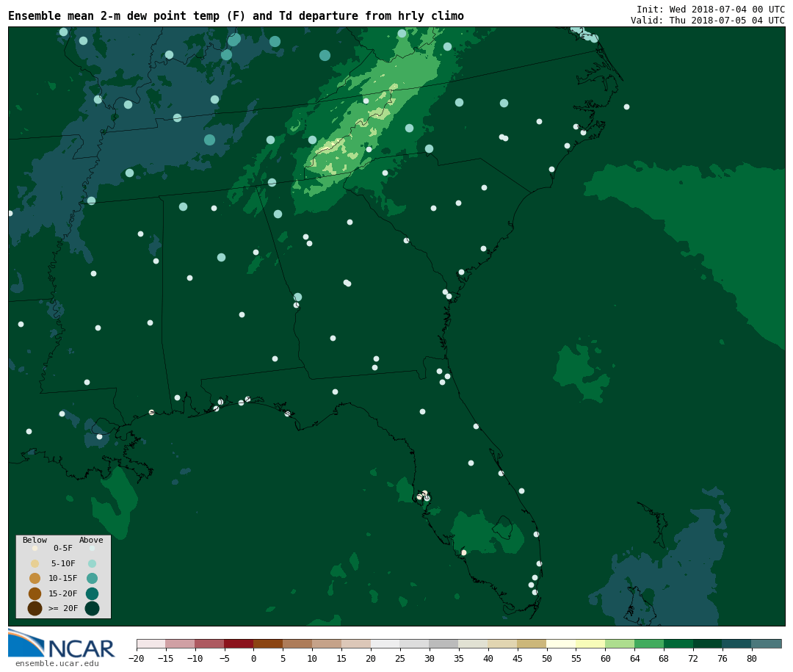Screen dimensions: 793x672
Task: Select the Above 0-5F legend circle
Action: pos(92,548)
